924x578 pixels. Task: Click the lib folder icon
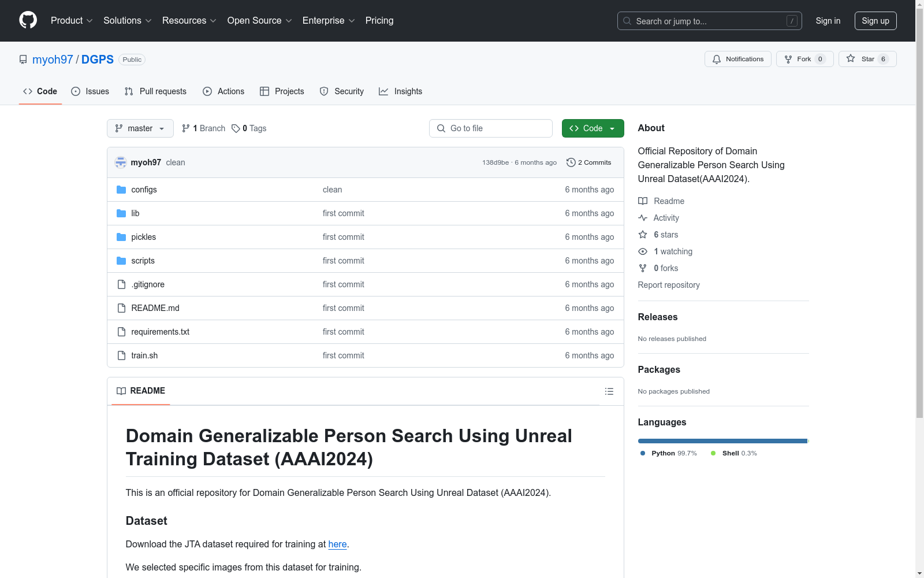(121, 213)
